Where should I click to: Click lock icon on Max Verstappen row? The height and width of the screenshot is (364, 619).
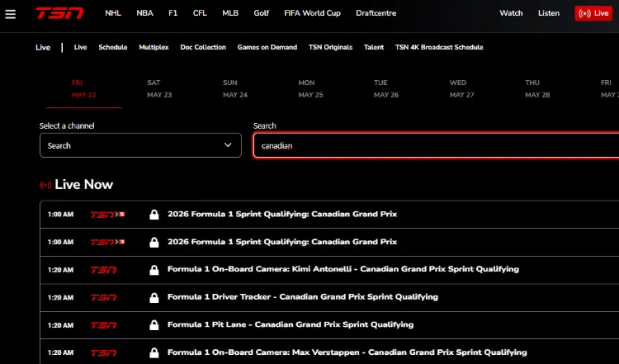[154, 352]
